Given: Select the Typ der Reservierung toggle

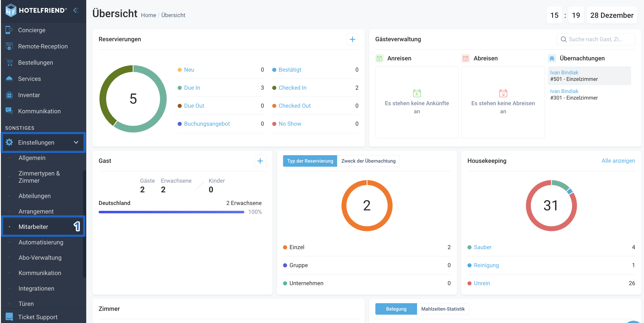Looking at the screenshot, I should pyautogui.click(x=310, y=161).
